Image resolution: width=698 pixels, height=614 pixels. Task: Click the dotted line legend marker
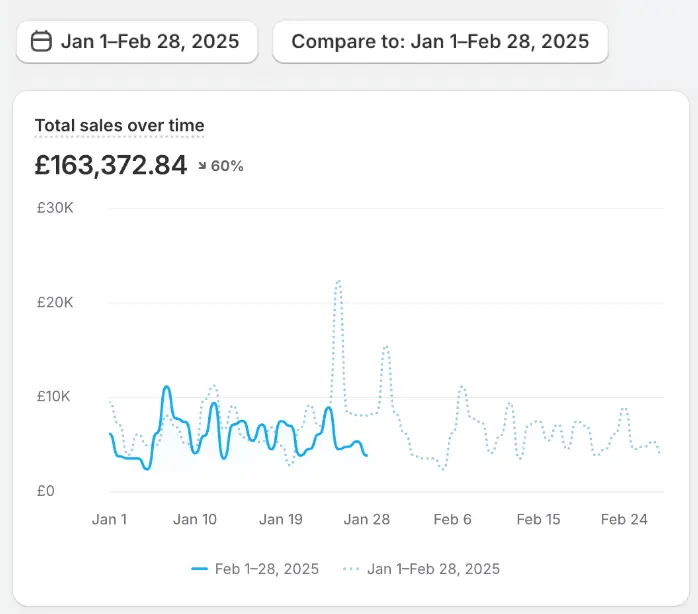[351, 569]
